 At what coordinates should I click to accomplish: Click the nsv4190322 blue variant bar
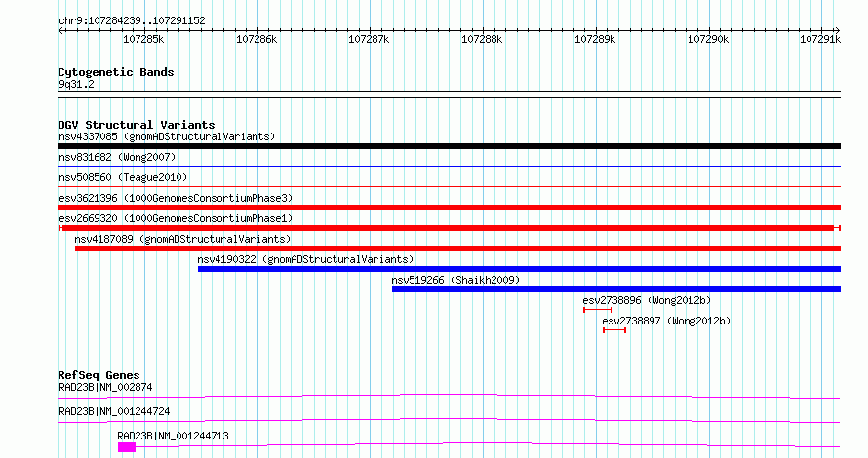pyautogui.click(x=519, y=269)
